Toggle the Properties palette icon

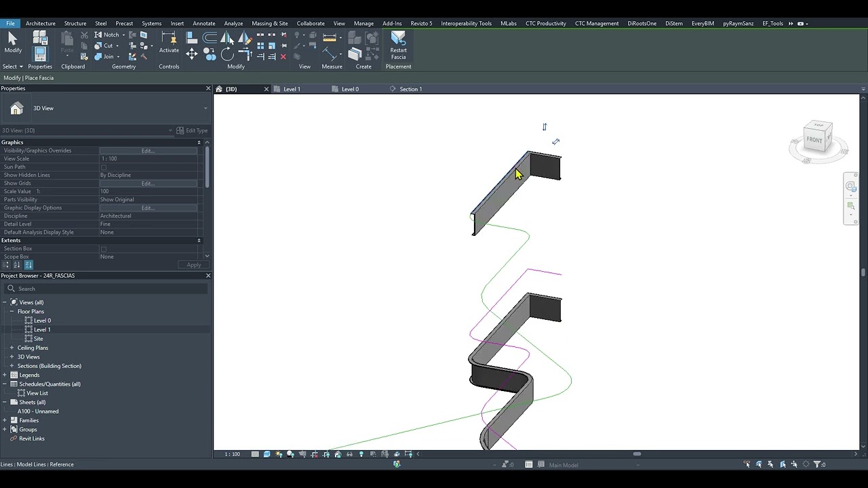[41, 54]
